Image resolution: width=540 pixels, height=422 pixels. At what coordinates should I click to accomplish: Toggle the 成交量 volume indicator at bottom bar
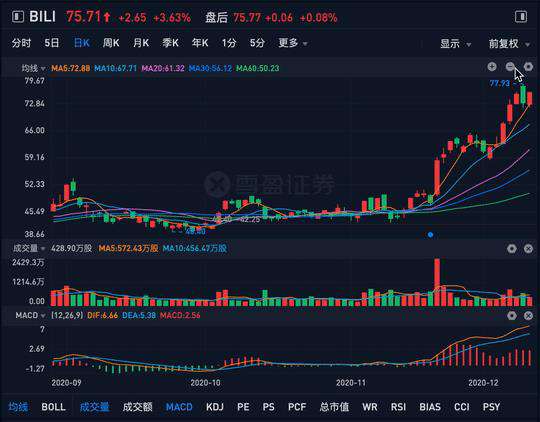point(94,407)
